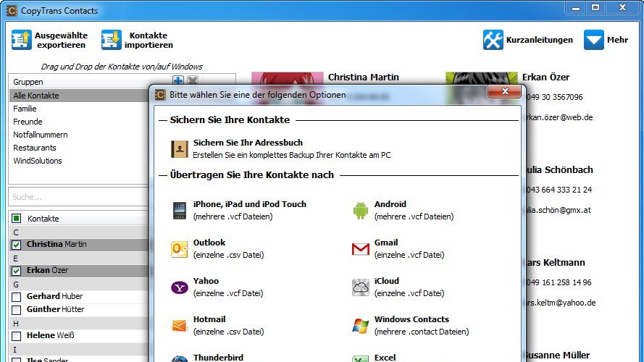Screen dimensions: 644x362
Task: Choose the Yahoo icon
Action: tap(180, 287)
